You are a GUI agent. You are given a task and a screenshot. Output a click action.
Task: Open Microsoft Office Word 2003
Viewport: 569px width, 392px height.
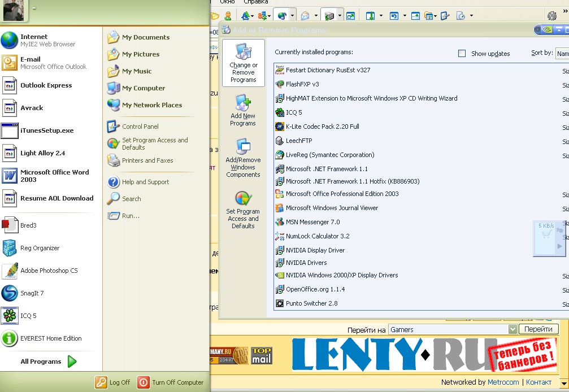coord(54,176)
